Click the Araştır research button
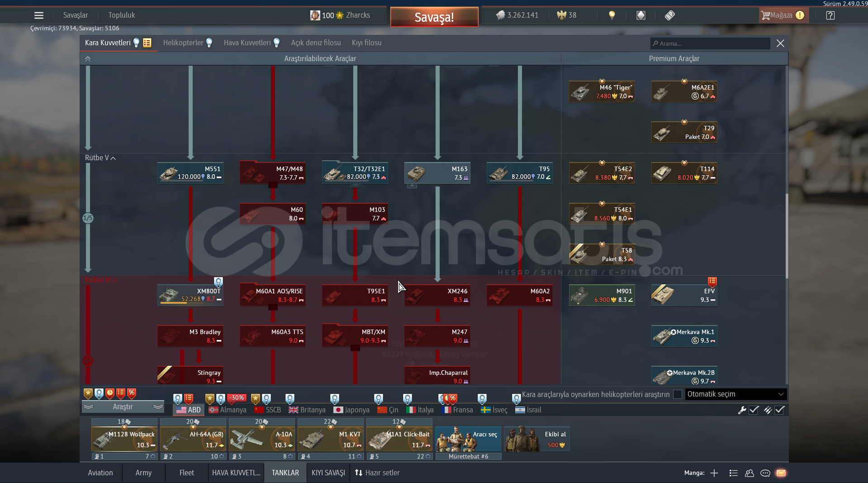 pos(123,407)
